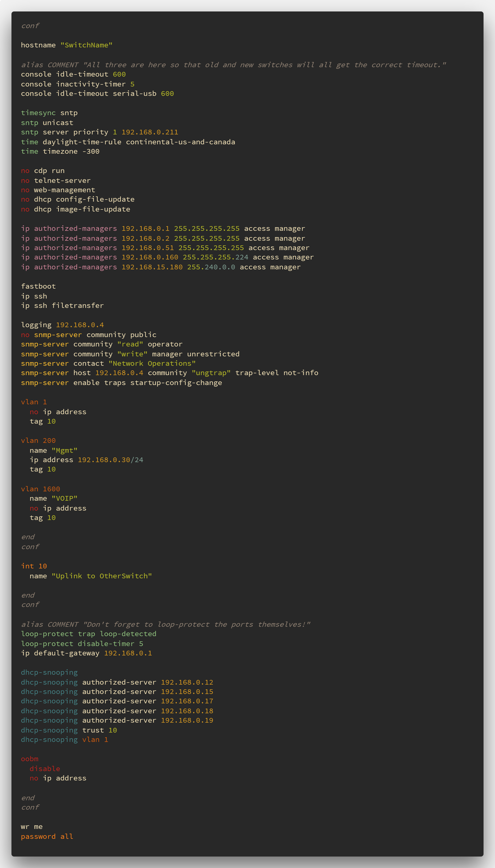Click the sntp server IP 192.168.0.211

150,132
